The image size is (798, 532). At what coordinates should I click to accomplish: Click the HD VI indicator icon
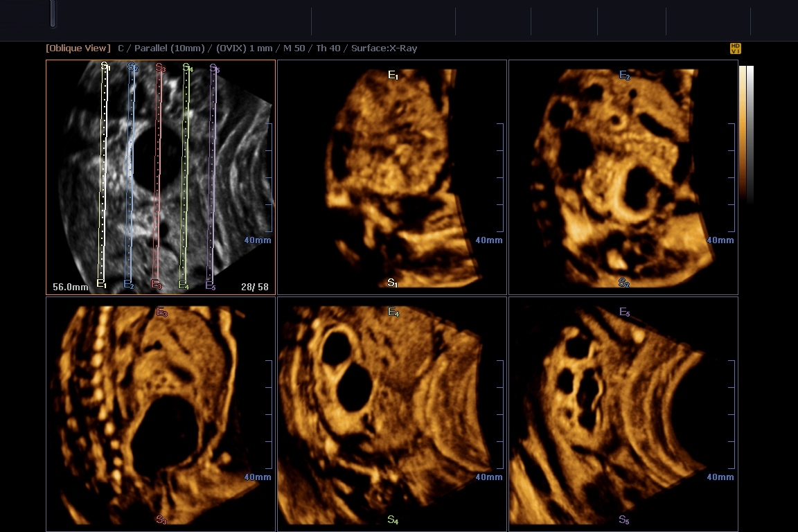[736, 48]
